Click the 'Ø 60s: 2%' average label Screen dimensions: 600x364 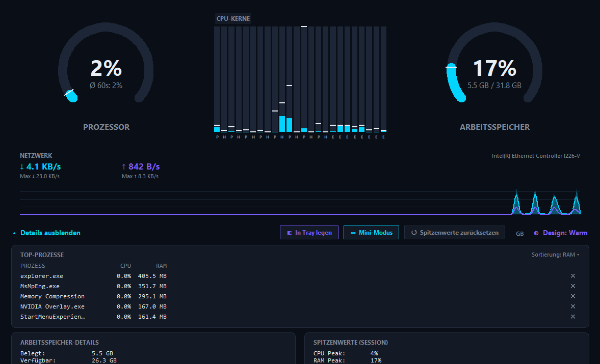click(x=106, y=86)
